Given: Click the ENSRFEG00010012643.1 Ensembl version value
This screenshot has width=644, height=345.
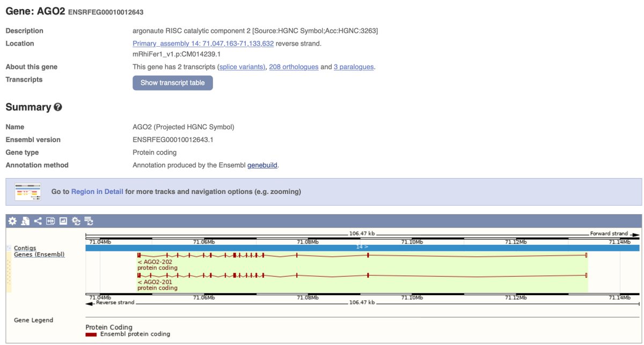Looking at the screenshot, I should coord(173,140).
